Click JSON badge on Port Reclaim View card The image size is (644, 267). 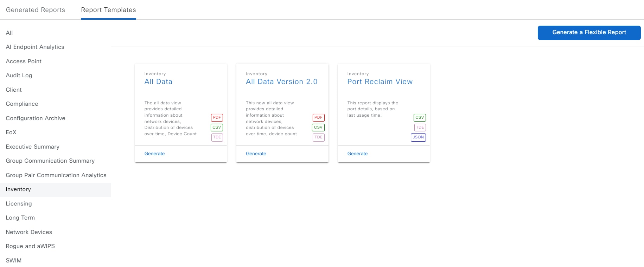pyautogui.click(x=418, y=137)
